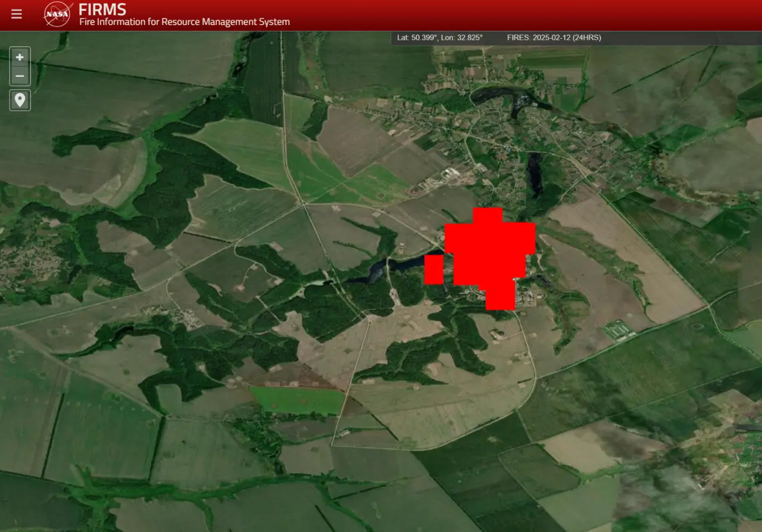Click the white-roofed complex east of the curved road
The image size is (762, 532).
point(618,330)
